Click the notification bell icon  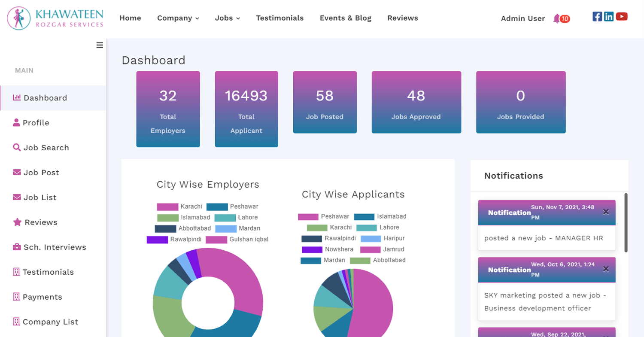557,18
